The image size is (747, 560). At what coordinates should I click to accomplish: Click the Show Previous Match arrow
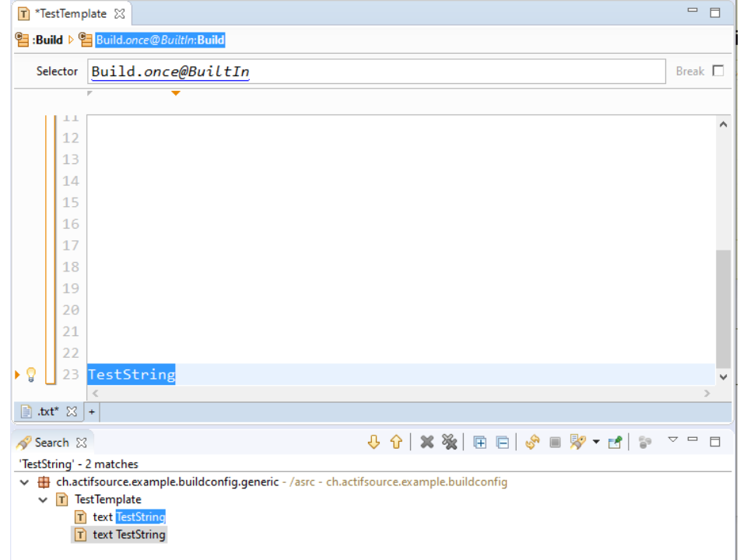396,443
